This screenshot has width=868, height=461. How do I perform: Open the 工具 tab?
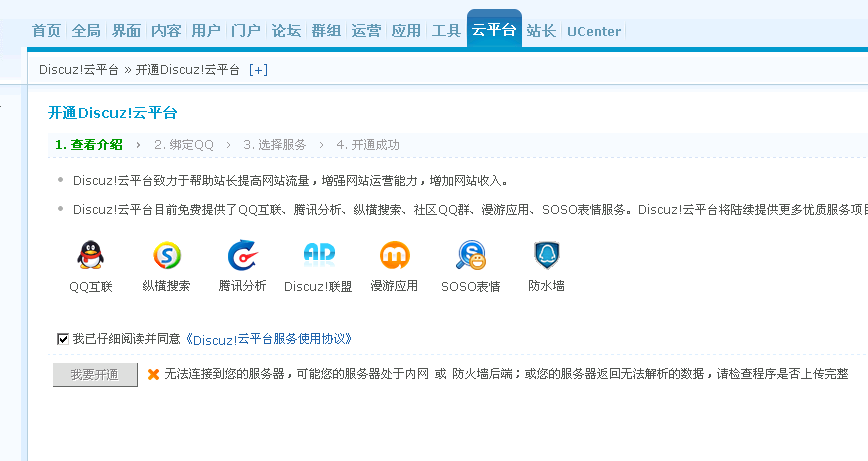tap(446, 31)
